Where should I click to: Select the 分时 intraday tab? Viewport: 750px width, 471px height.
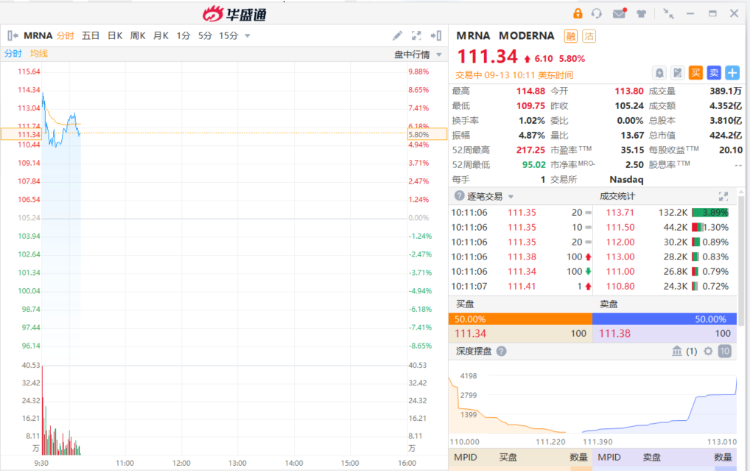click(x=66, y=35)
